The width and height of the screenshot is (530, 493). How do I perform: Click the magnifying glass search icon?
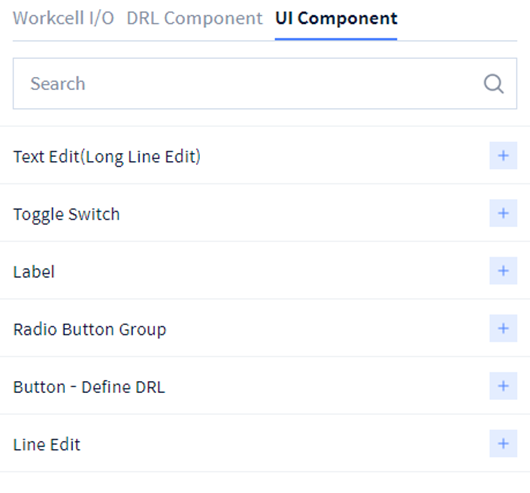click(x=493, y=83)
